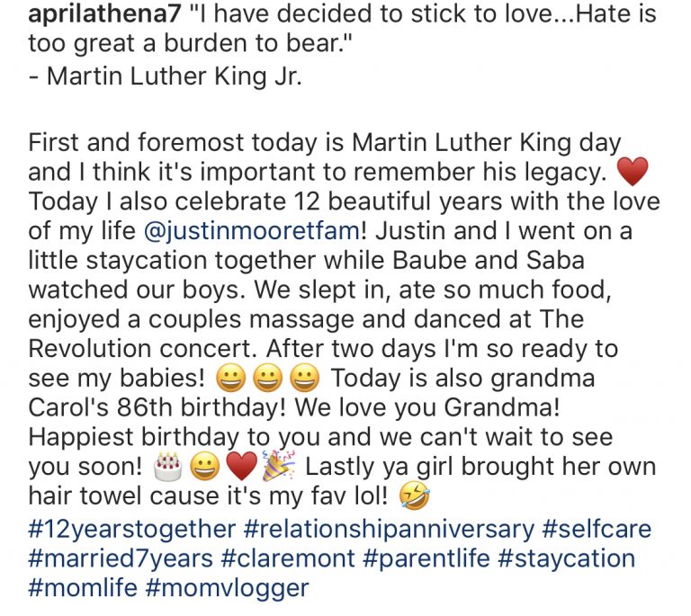This screenshot has width=691, height=616.
Task: Open the @justinmooretfam mention
Action: tap(252, 231)
